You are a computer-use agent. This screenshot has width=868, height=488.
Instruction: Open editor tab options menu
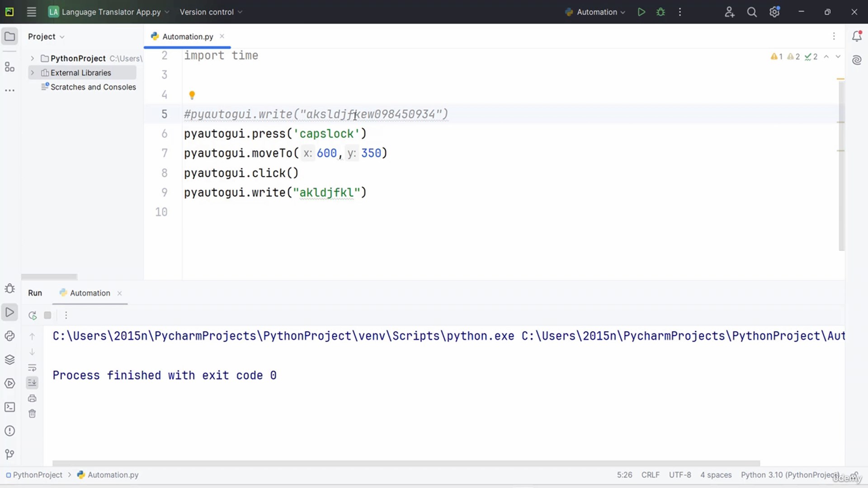pos(834,36)
